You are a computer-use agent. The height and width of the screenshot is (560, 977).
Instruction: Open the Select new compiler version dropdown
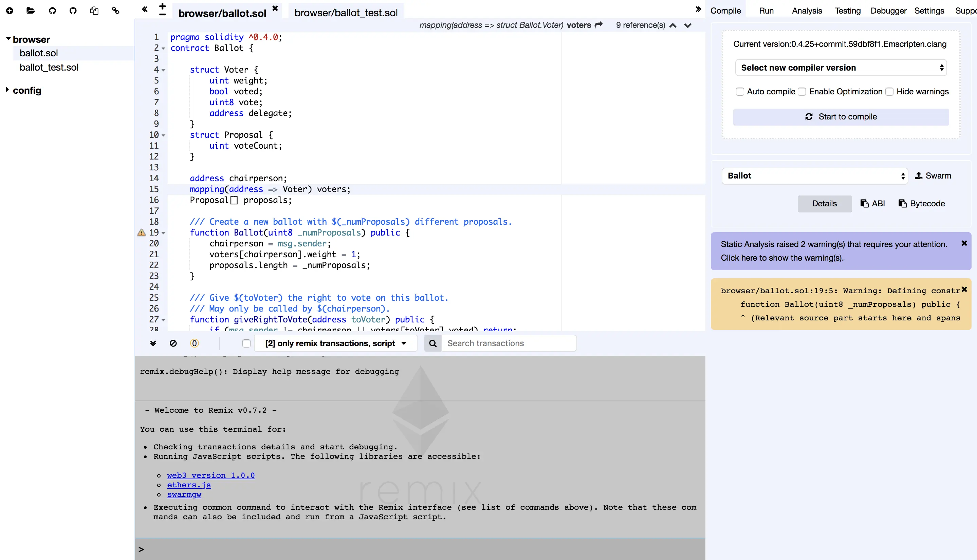point(841,68)
